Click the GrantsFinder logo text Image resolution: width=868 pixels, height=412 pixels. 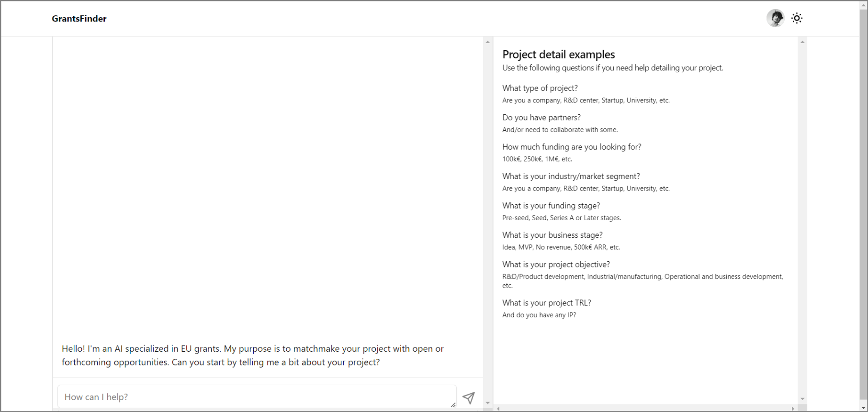[x=79, y=19]
